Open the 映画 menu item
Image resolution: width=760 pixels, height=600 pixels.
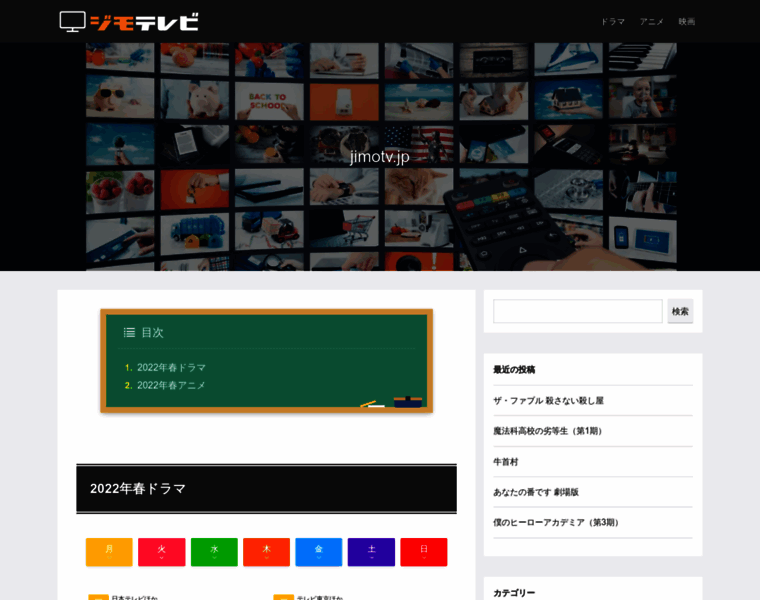686,21
